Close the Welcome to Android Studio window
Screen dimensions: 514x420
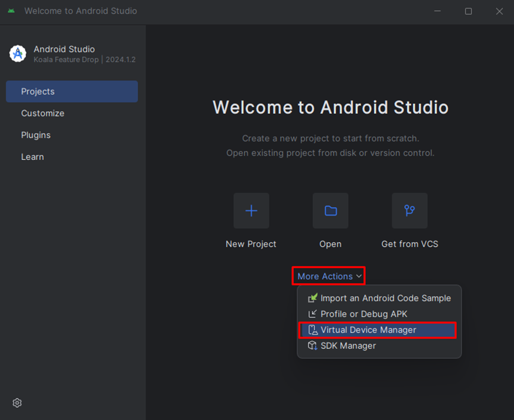click(x=499, y=11)
